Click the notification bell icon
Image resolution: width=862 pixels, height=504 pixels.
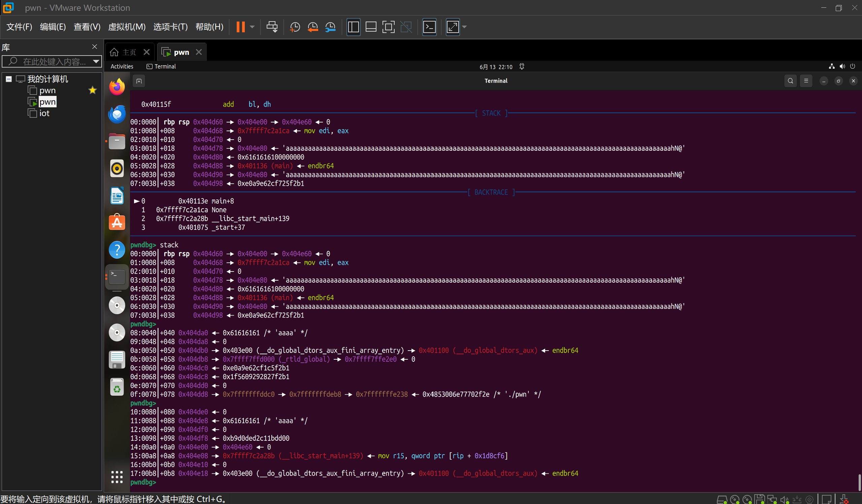[522, 66]
